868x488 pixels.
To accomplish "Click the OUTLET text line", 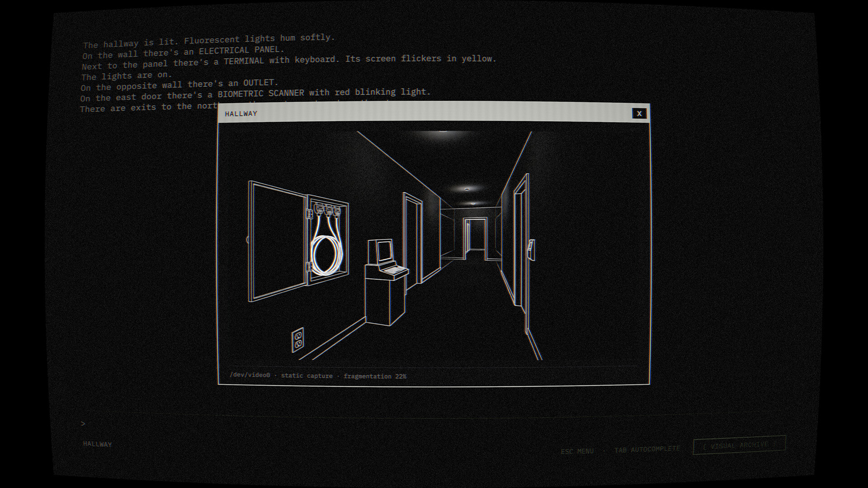I will 179,85.
